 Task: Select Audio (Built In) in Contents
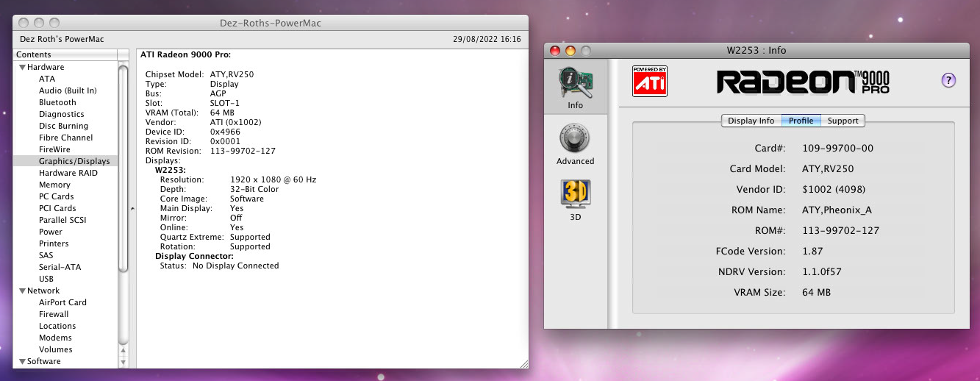pyautogui.click(x=68, y=90)
